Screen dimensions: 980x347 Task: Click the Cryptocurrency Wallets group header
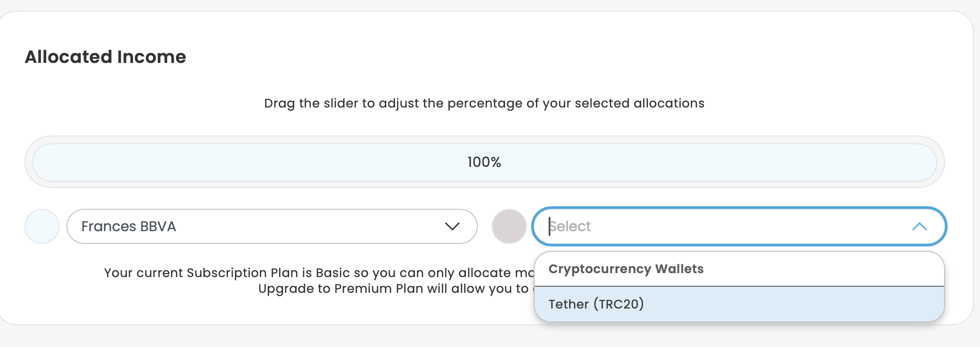(626, 269)
